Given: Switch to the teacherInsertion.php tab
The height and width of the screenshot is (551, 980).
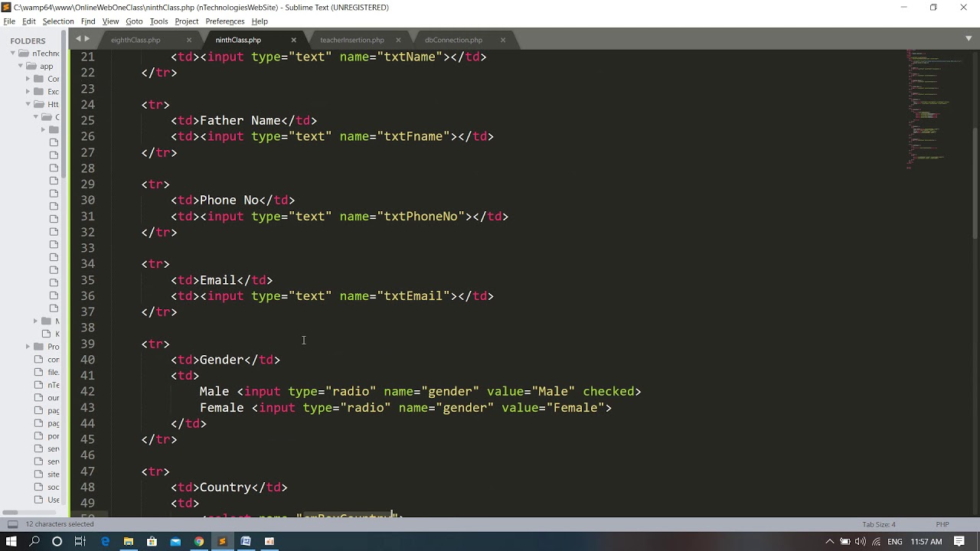Looking at the screenshot, I should click(x=352, y=40).
